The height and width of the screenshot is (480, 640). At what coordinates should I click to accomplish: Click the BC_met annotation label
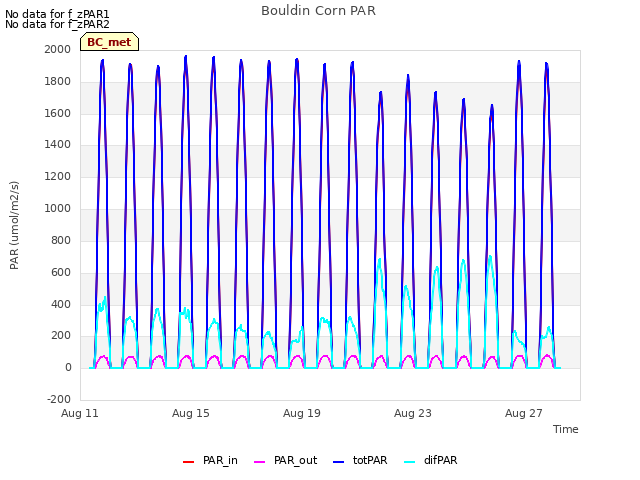coord(109,42)
